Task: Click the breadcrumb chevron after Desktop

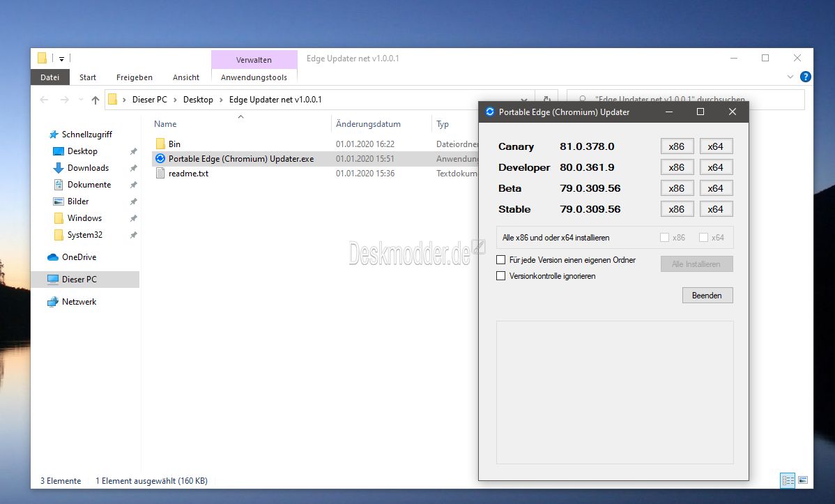Action: click(x=221, y=100)
